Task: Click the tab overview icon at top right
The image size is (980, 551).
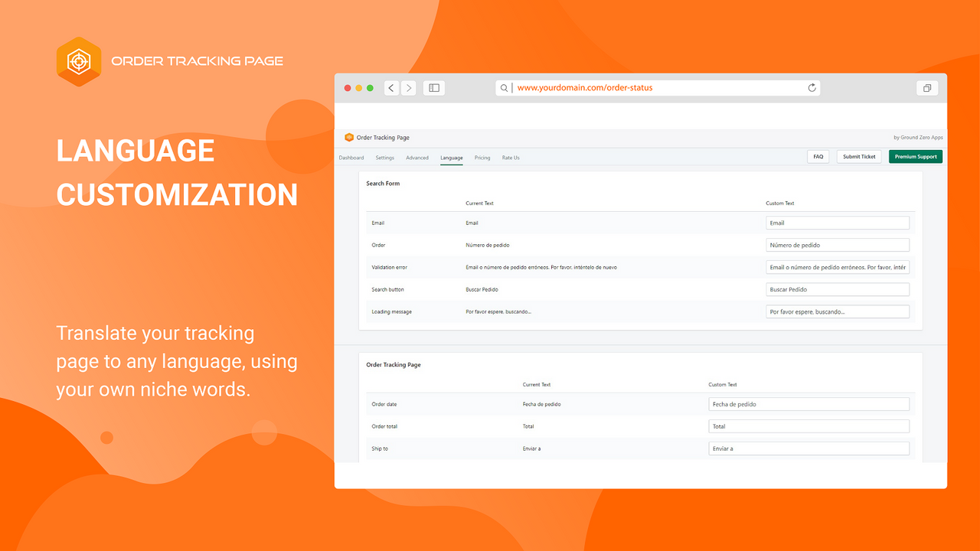Action: pyautogui.click(x=926, y=87)
